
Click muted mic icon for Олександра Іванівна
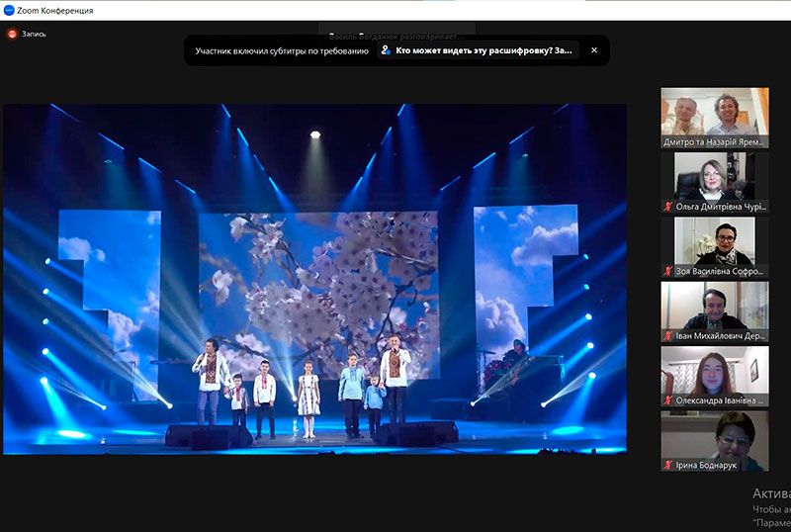(x=668, y=400)
